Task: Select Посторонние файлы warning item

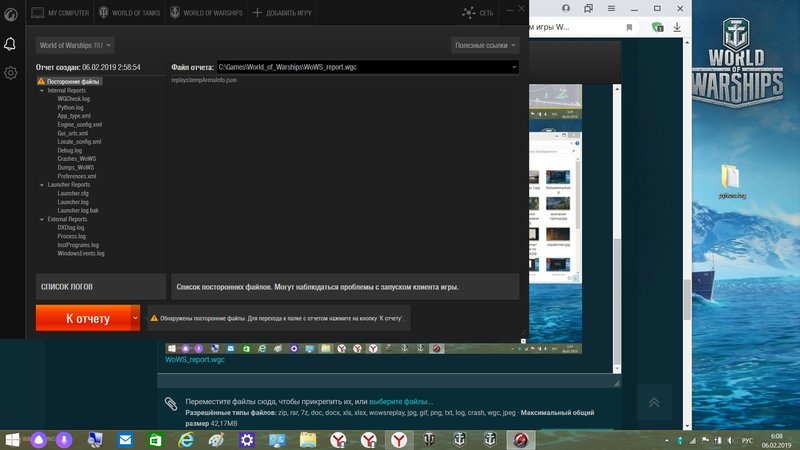Action: click(69, 81)
